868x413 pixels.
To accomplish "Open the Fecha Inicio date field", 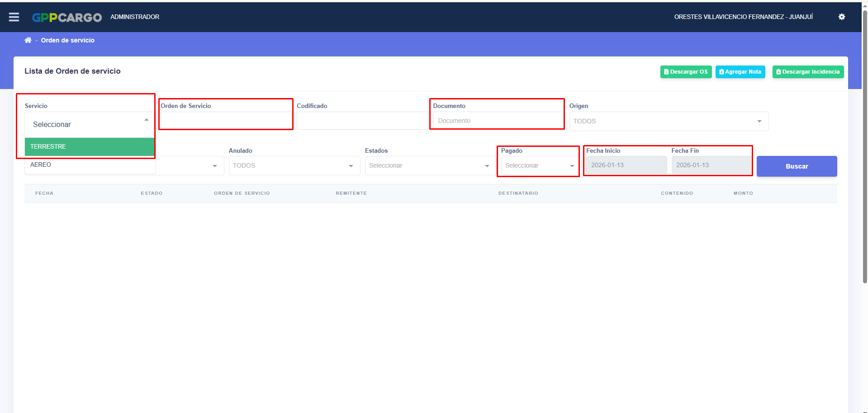I will tap(626, 165).
